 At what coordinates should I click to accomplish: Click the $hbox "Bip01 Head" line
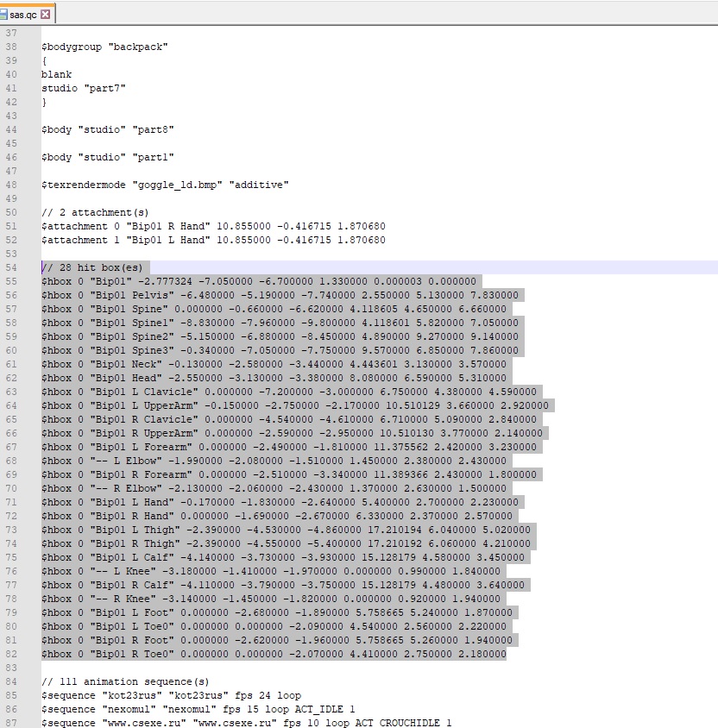[274, 378]
